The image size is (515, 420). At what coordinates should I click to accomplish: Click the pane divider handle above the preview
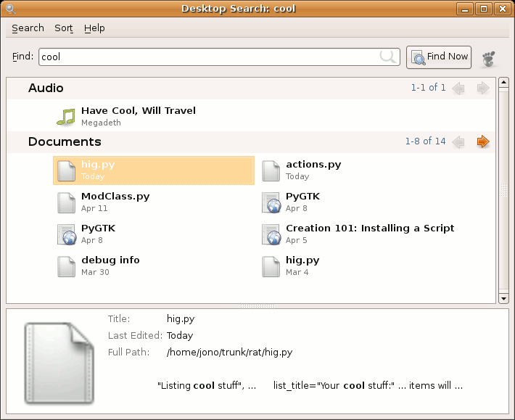click(x=257, y=306)
